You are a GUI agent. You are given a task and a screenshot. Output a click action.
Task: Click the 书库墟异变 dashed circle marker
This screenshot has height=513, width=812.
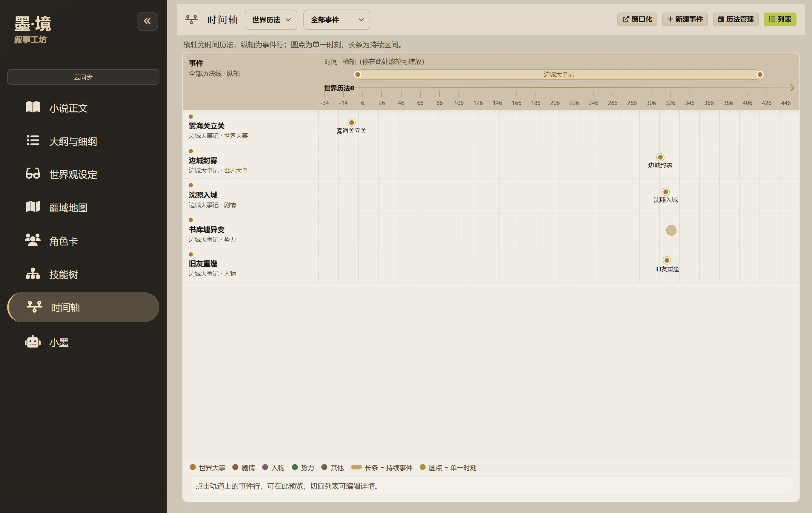click(671, 230)
